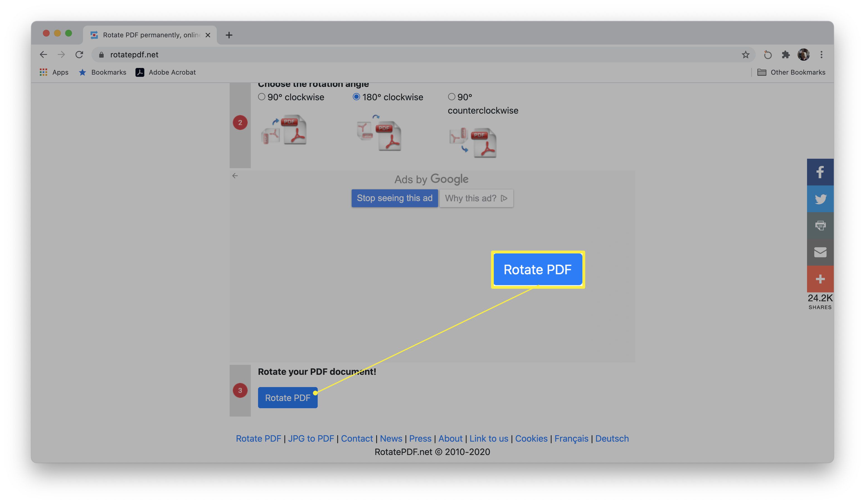Viewport: 865px width, 504px height.
Task: Share the page by email envelope icon
Action: [820, 252]
